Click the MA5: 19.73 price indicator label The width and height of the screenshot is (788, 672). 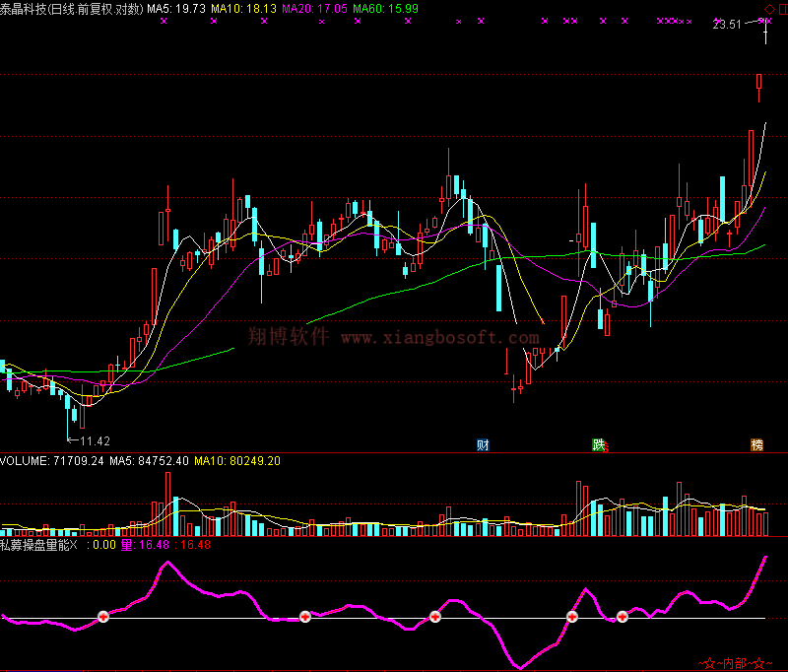(177, 9)
